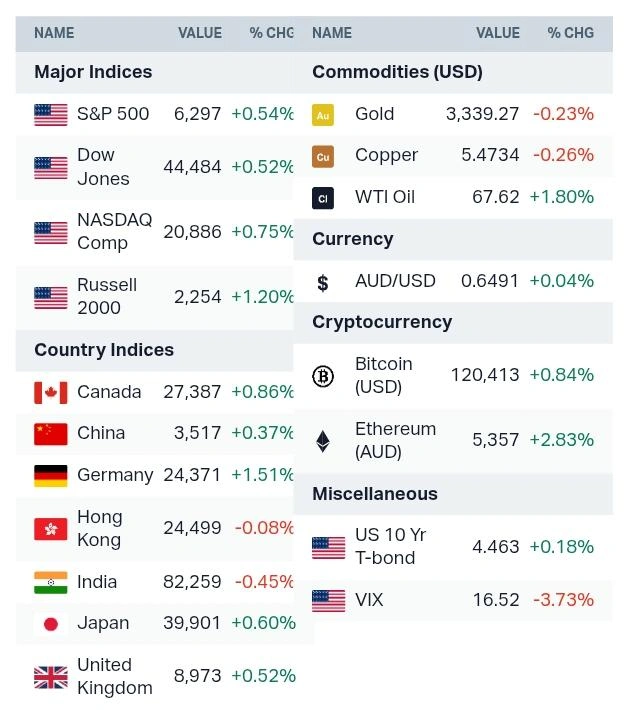Click the Bitcoin logo icon
Viewport: 633px width, 710px height.
[x=323, y=376]
